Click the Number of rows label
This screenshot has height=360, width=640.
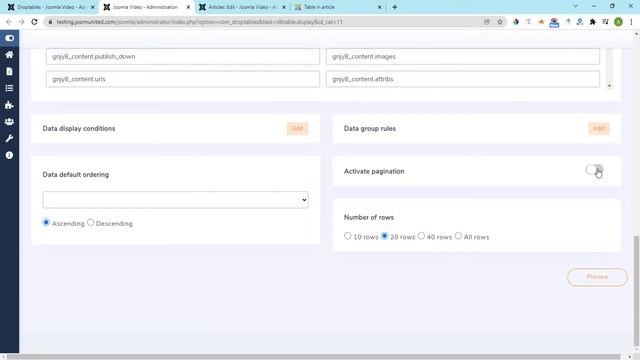(x=369, y=218)
